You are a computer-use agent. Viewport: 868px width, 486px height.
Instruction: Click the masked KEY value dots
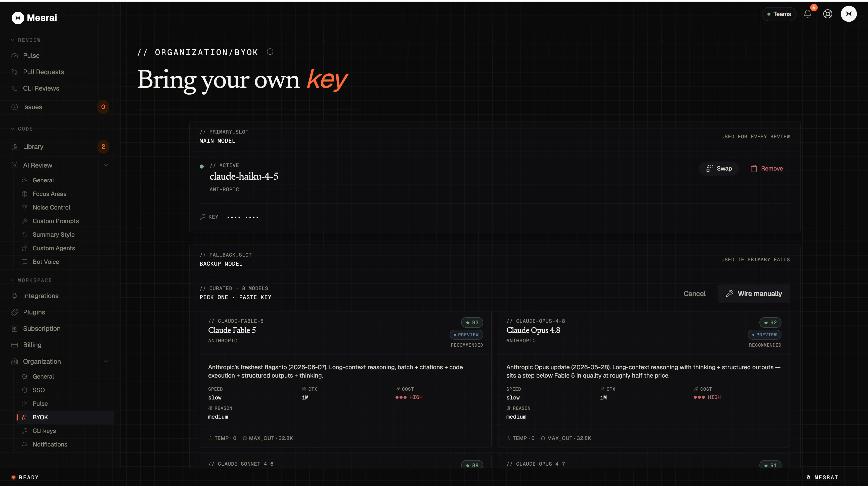pos(243,217)
